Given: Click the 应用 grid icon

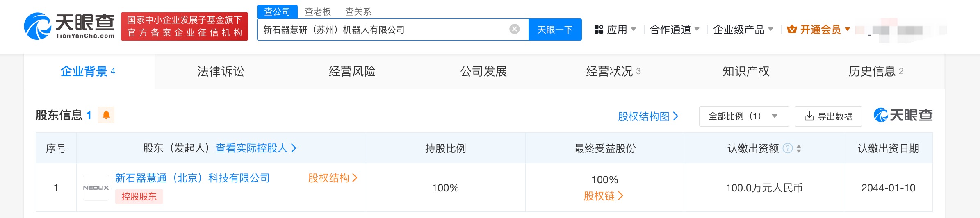Looking at the screenshot, I should (599, 30).
